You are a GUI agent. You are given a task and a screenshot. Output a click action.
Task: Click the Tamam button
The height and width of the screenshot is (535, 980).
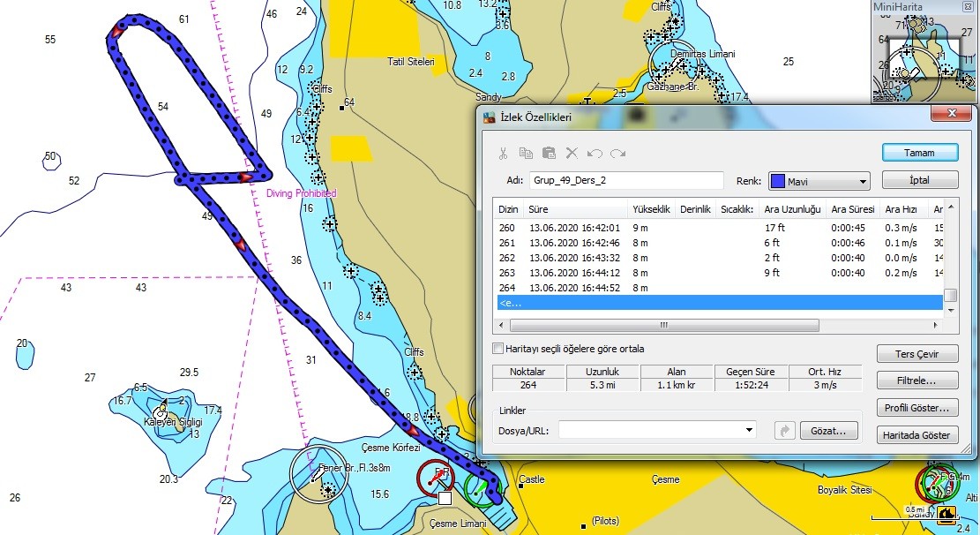pos(920,153)
